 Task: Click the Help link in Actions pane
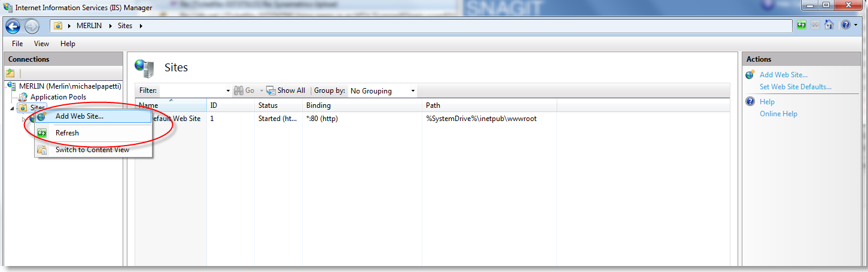coord(767,102)
